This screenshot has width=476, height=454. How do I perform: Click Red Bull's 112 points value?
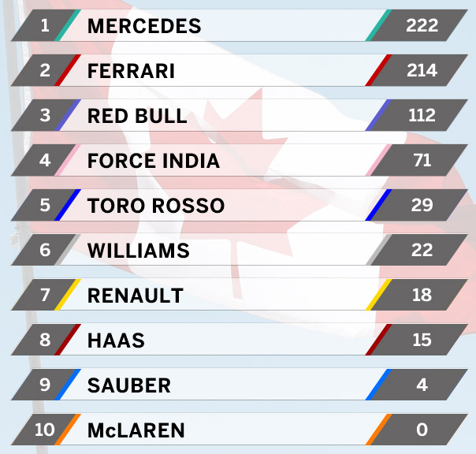click(x=422, y=115)
